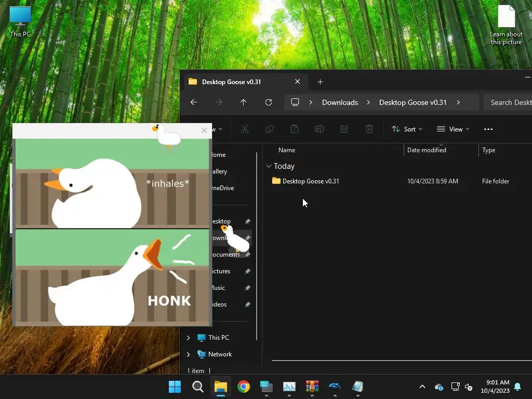Sort by the Name column header
Image resolution: width=532 pixels, height=399 pixels.
[x=287, y=150]
